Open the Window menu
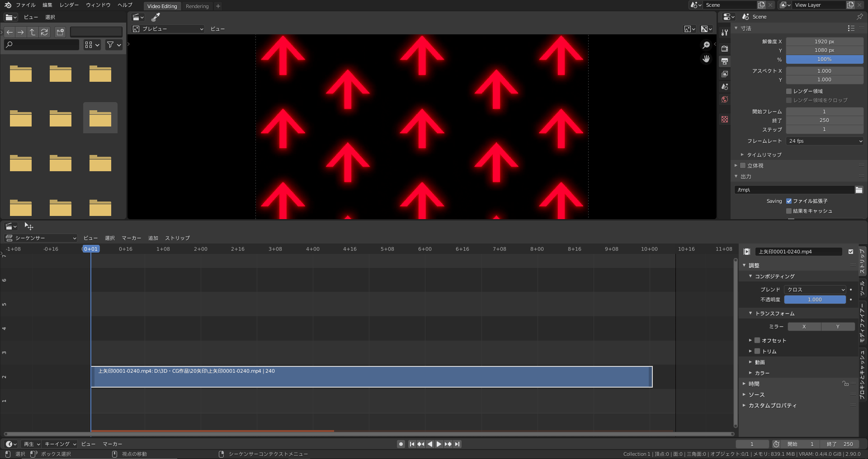Image resolution: width=868 pixels, height=459 pixels. (x=98, y=5)
